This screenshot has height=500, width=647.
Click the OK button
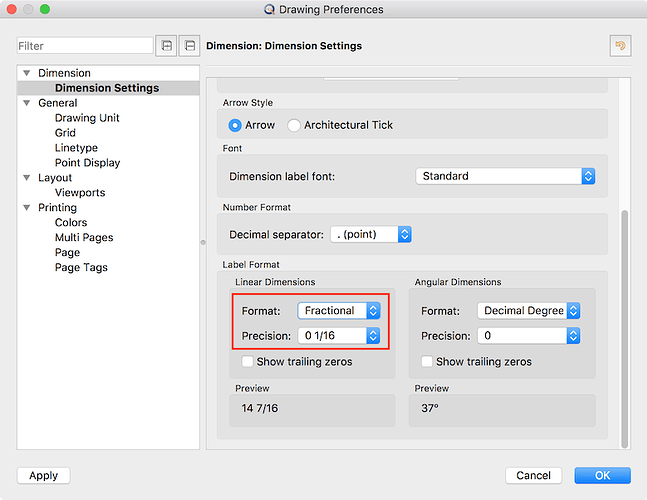pos(602,476)
